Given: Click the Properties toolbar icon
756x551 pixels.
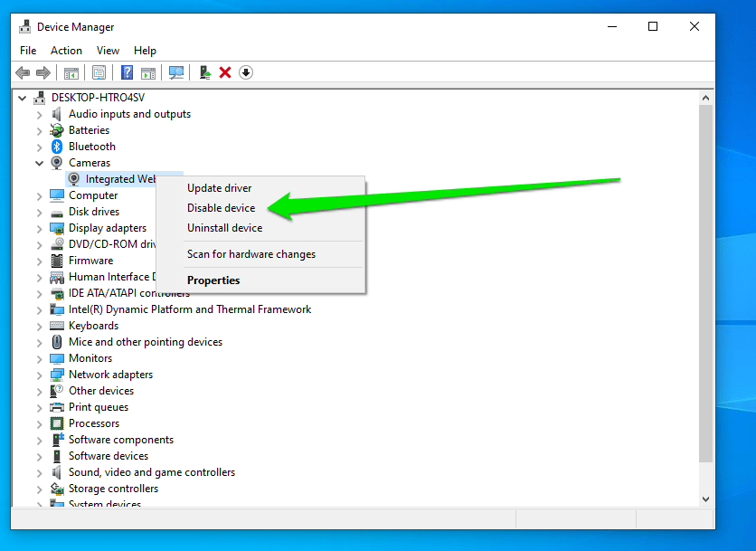Looking at the screenshot, I should (99, 72).
